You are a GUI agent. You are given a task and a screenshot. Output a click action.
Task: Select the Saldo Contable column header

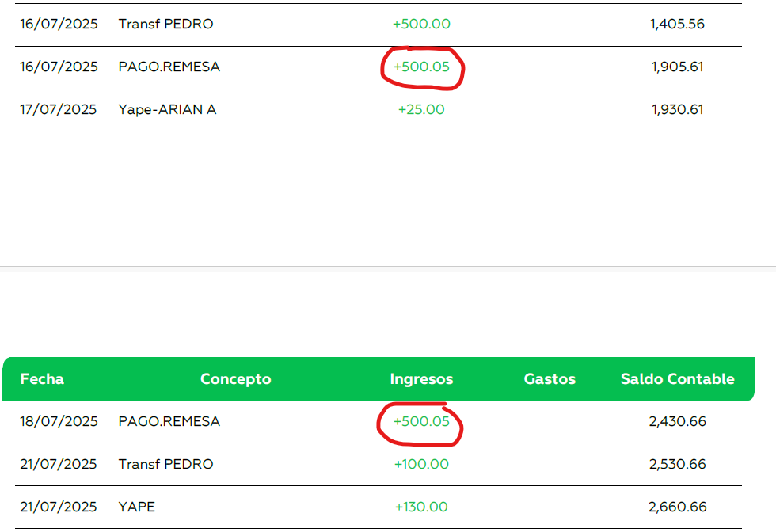(x=677, y=379)
